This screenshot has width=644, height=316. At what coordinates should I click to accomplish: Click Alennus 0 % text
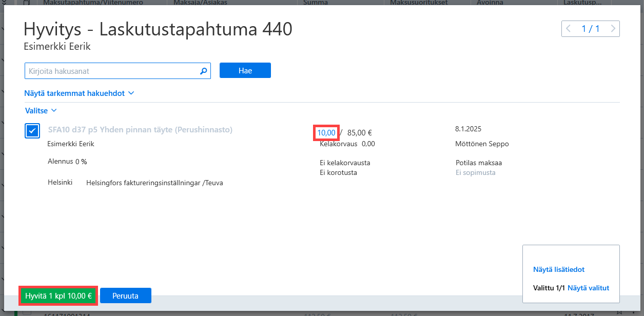67,161
